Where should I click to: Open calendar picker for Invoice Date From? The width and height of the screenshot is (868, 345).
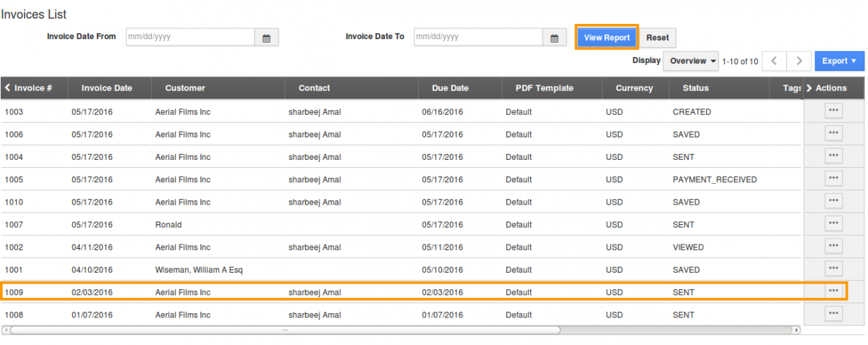click(266, 38)
